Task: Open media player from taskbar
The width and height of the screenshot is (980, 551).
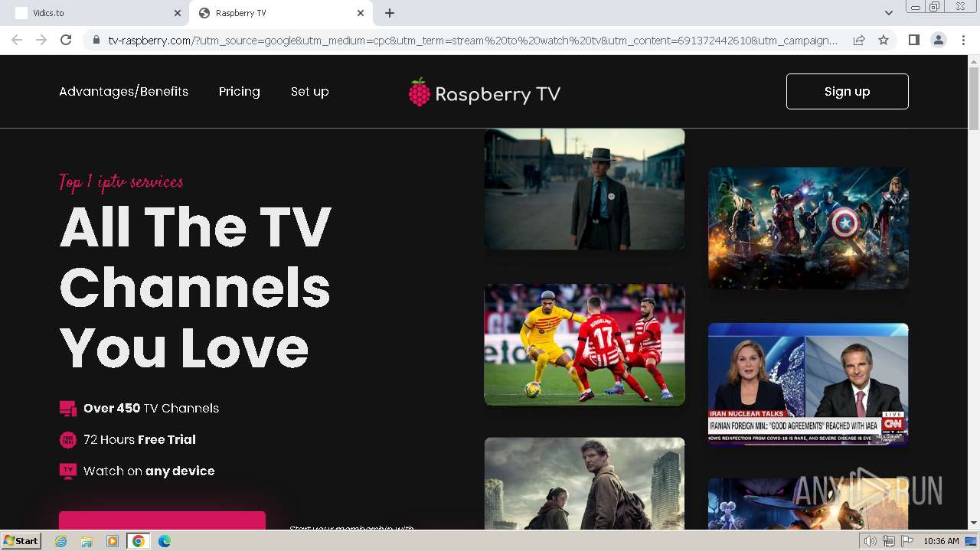Action: [113, 541]
